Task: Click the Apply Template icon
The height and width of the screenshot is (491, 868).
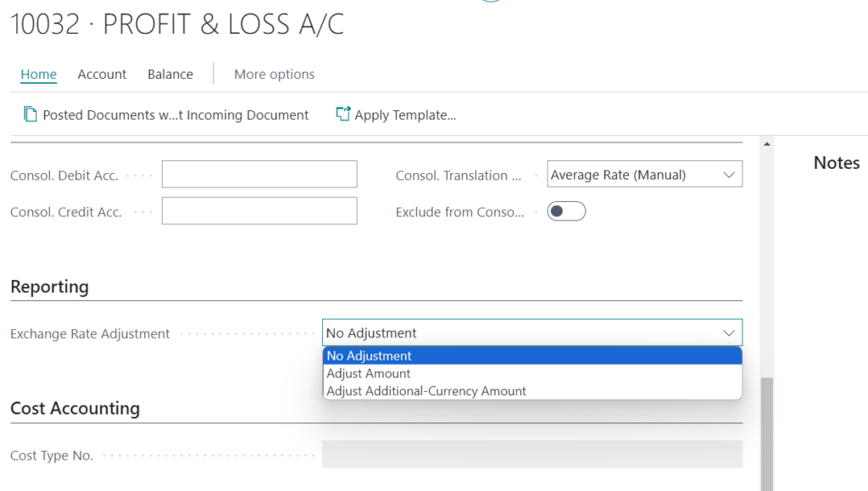Action: coord(343,114)
